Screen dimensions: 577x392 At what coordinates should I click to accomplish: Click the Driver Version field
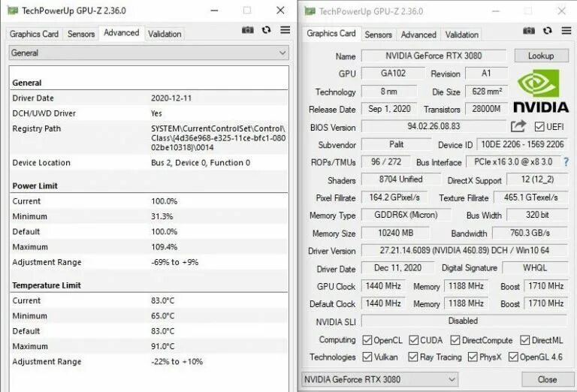tap(464, 250)
